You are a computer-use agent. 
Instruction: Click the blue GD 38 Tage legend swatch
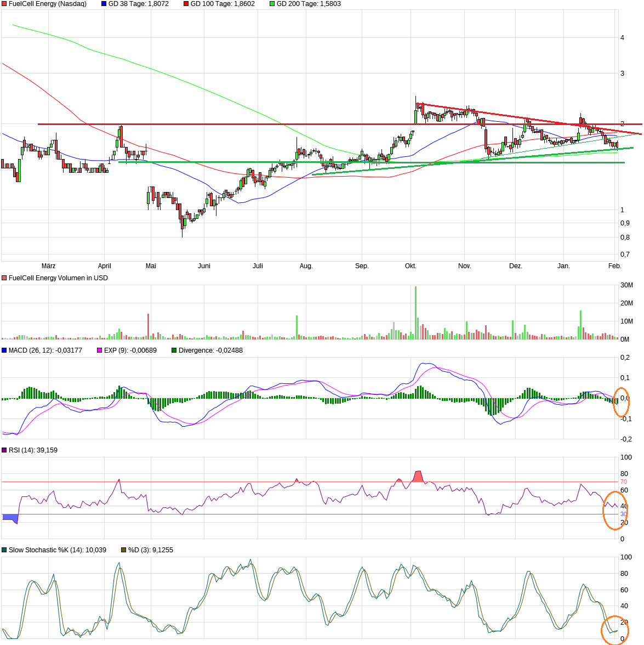104,4
